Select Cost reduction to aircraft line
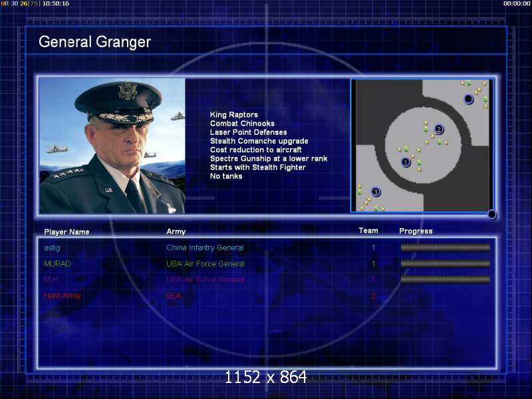 point(256,150)
